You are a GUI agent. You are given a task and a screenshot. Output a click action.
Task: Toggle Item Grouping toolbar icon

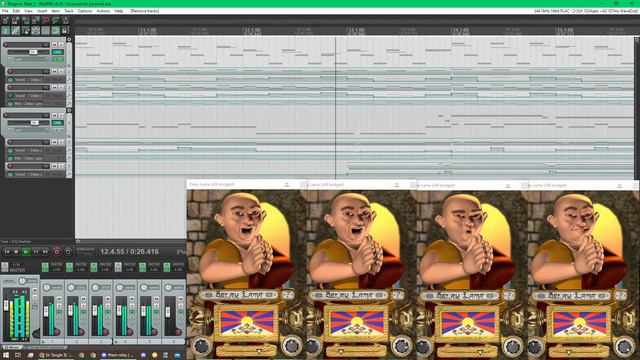point(16,30)
